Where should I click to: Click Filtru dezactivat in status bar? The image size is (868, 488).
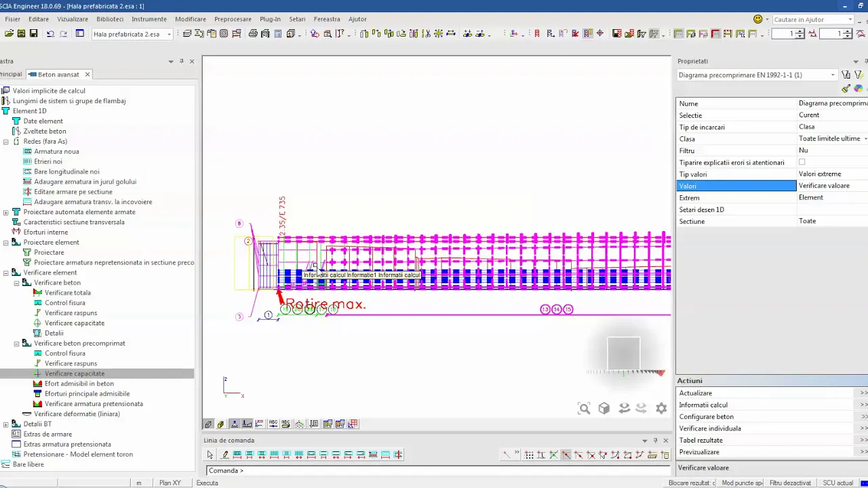click(790, 483)
